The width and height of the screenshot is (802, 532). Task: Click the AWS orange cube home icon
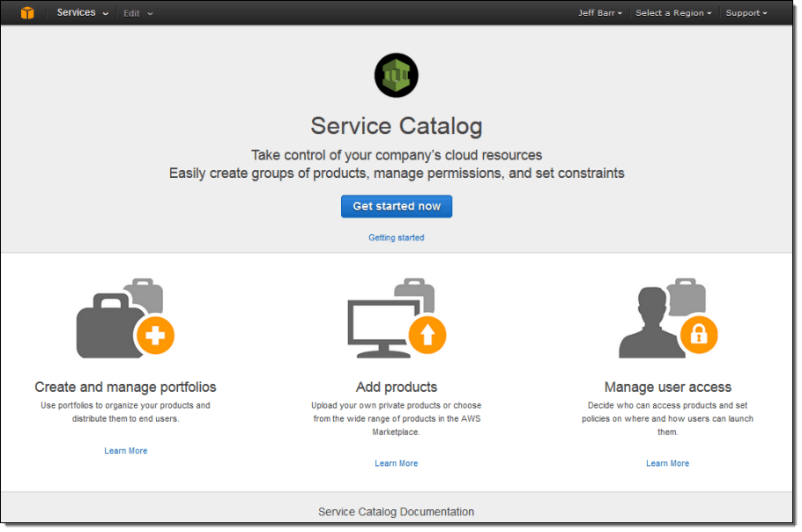pos(27,13)
